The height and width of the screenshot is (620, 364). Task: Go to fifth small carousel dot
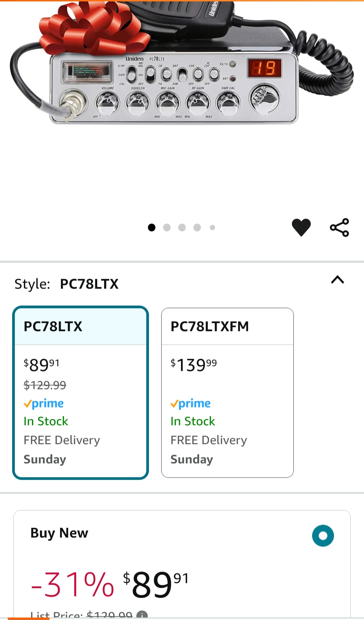point(212,228)
